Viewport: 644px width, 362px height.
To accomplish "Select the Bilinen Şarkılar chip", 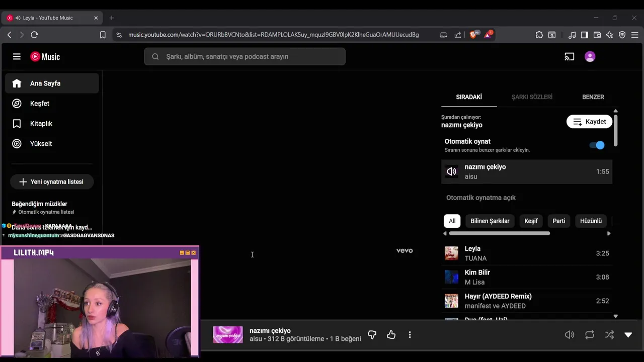I will pos(490,221).
